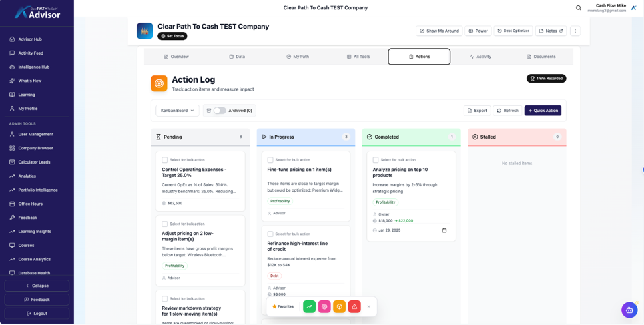Click the company logo thumbnail
This screenshot has height=325, width=644.
[x=145, y=31]
